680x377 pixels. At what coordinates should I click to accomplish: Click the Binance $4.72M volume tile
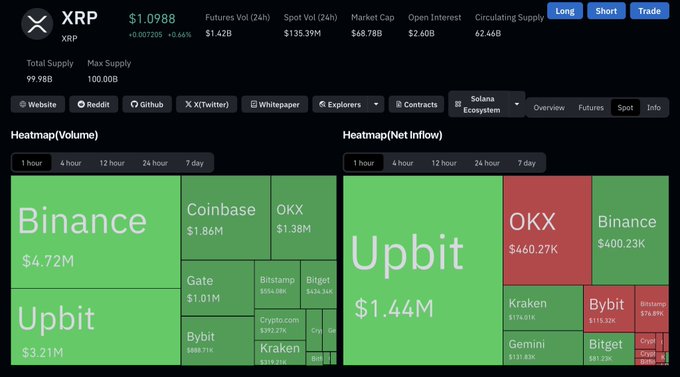point(95,232)
